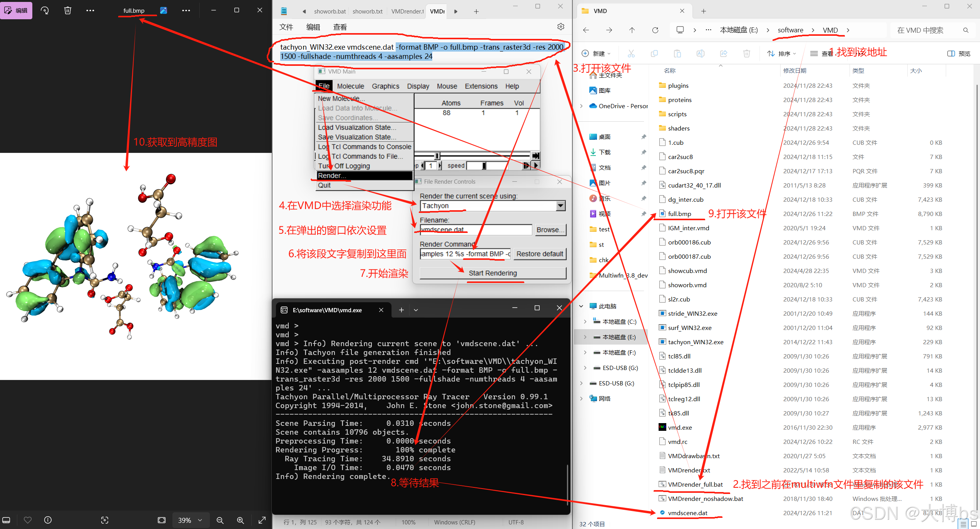Expand the local disk (C:) tree node

click(x=585, y=322)
